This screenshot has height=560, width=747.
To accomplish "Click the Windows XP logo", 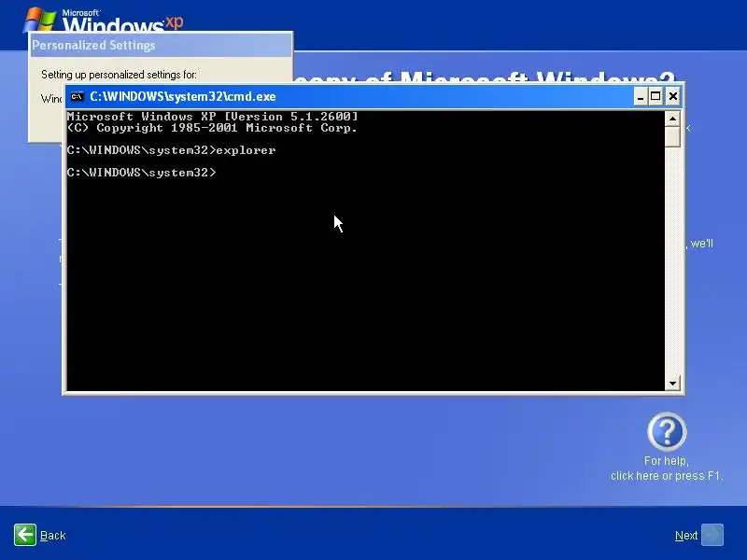I will (x=104, y=20).
